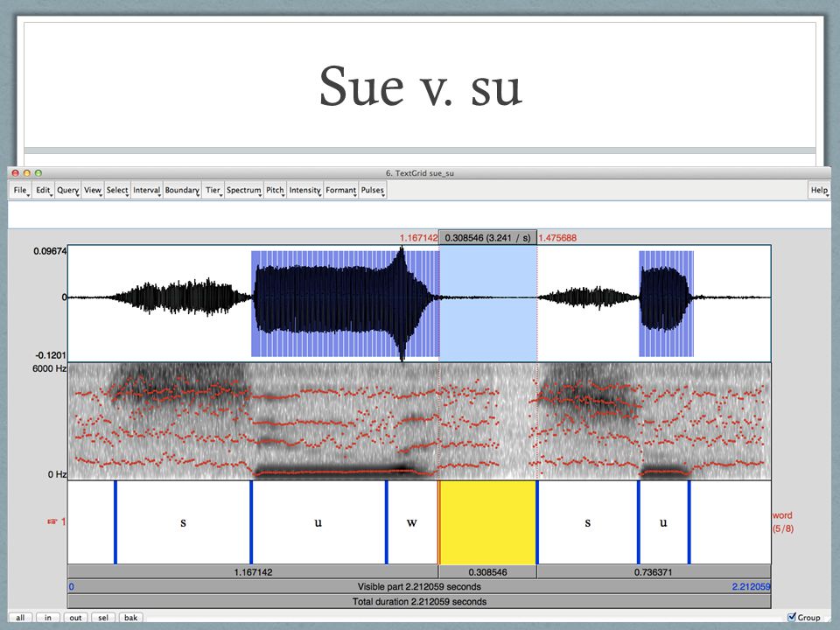Open the Interval menu

(147, 190)
